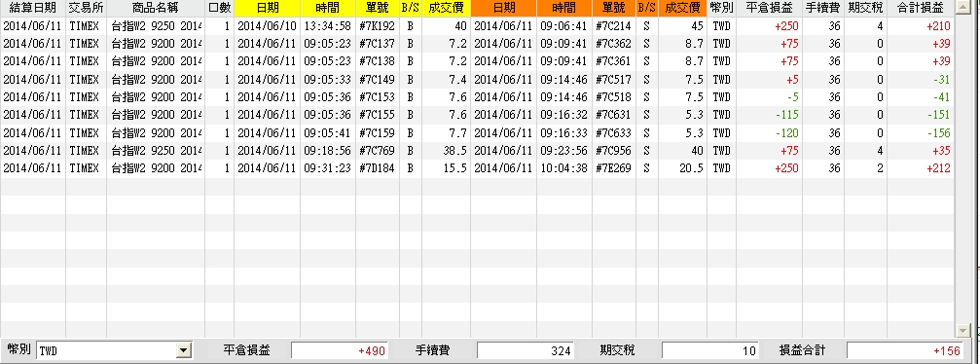Click sell order #7C518
This screenshot has width=980, height=364.
(x=613, y=97)
